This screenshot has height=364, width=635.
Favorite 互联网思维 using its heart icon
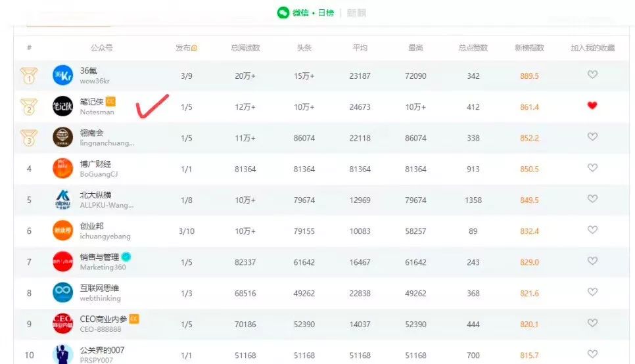[592, 292]
